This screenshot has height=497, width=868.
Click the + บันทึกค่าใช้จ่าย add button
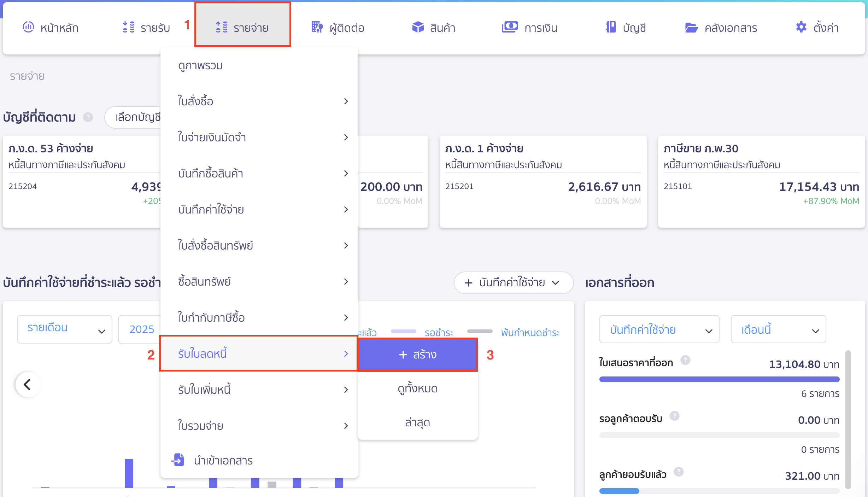tap(514, 282)
